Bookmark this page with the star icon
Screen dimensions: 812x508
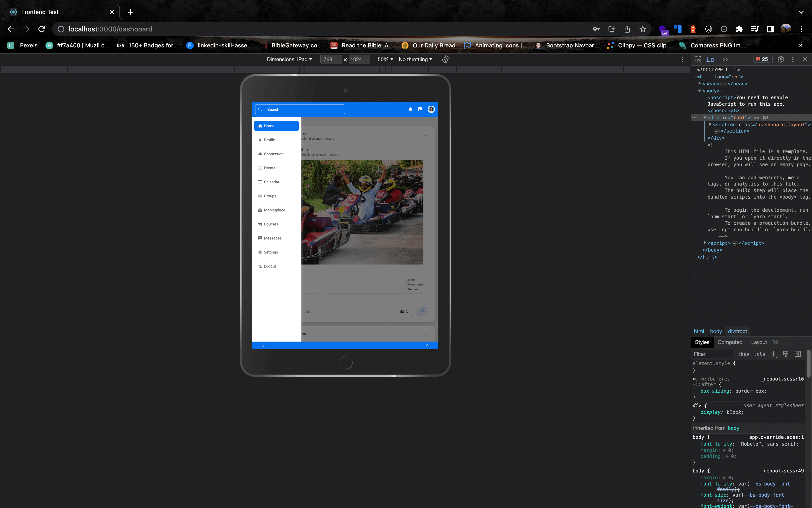643,29
